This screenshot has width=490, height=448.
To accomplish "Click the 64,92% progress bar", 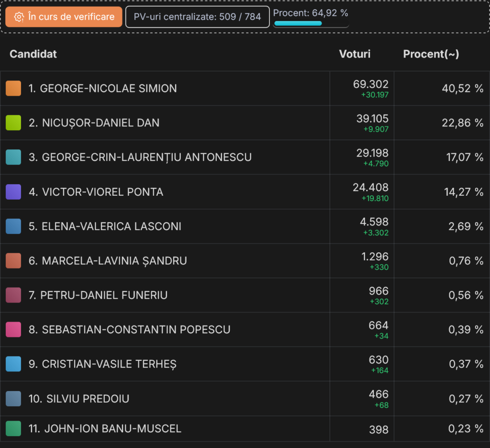I will pyautogui.click(x=311, y=23).
